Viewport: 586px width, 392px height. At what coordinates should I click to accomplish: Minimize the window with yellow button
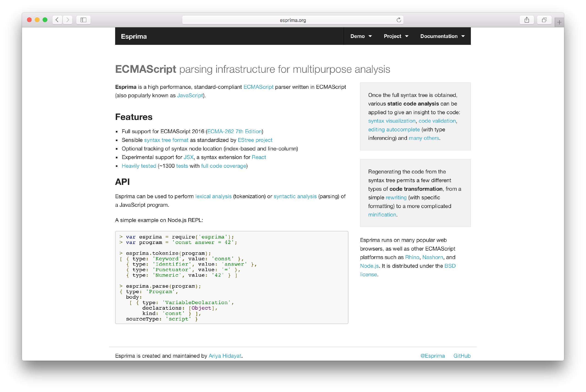point(37,20)
